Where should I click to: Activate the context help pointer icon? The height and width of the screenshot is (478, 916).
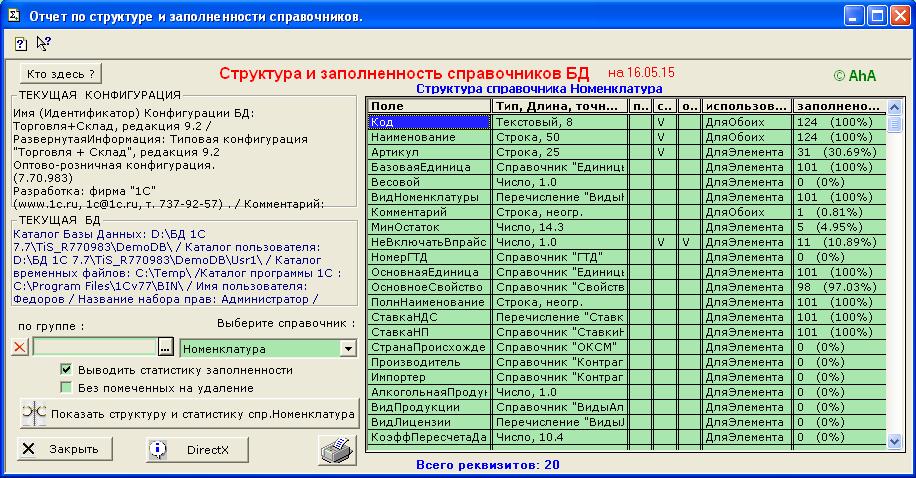point(44,43)
